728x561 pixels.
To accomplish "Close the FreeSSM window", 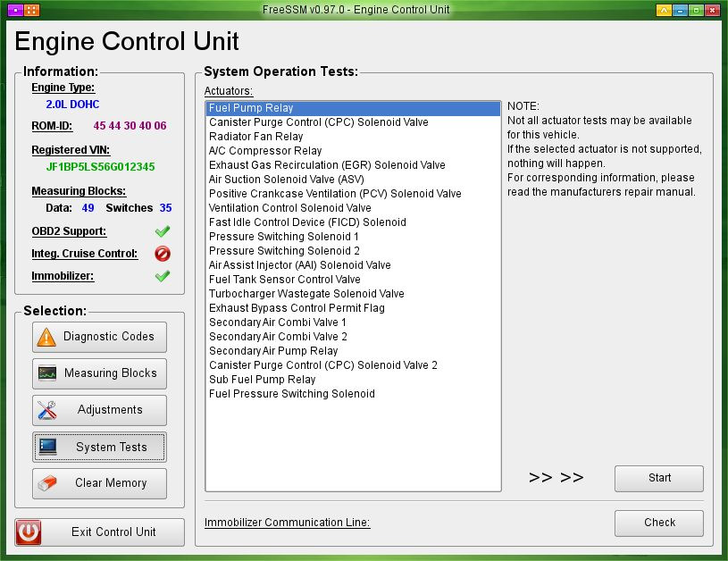I will point(712,10).
